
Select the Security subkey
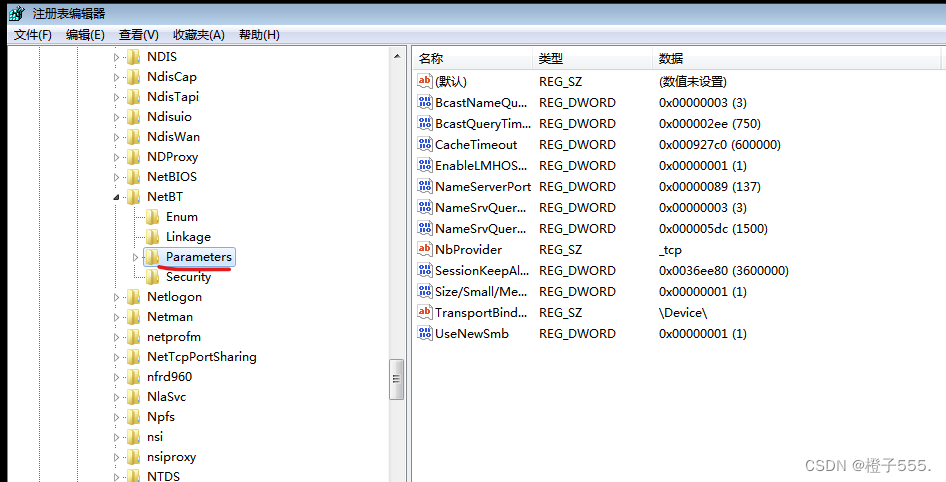[x=188, y=277]
